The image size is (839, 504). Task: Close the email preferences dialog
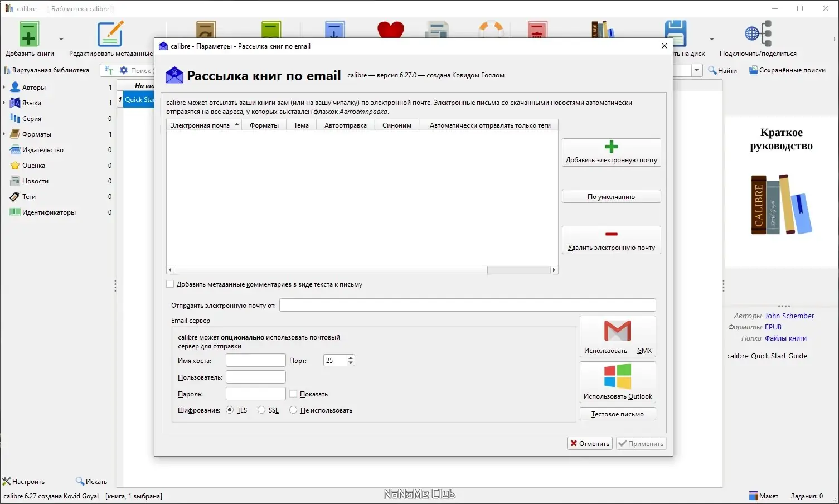(665, 46)
